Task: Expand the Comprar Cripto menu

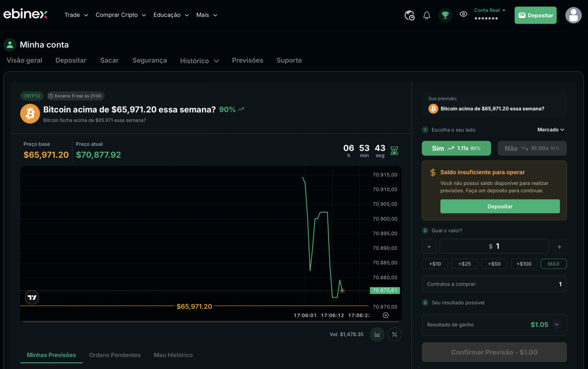Action: 121,15
